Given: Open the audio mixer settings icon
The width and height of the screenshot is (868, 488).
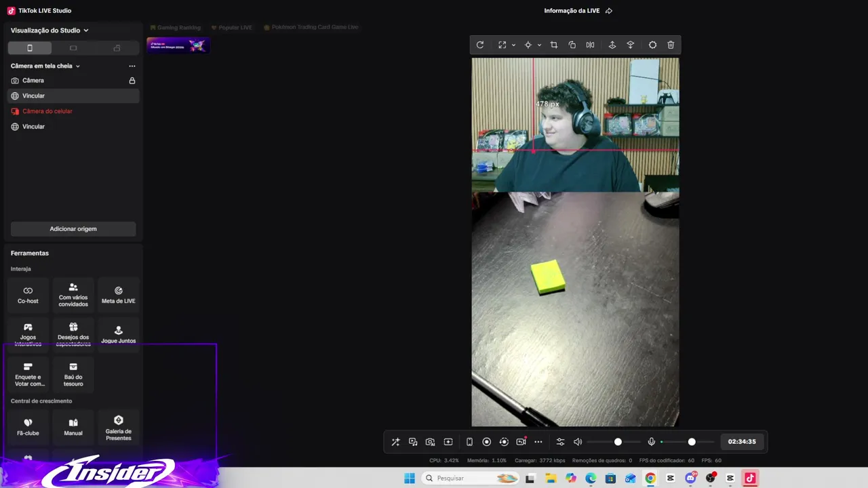Looking at the screenshot, I should tap(560, 442).
